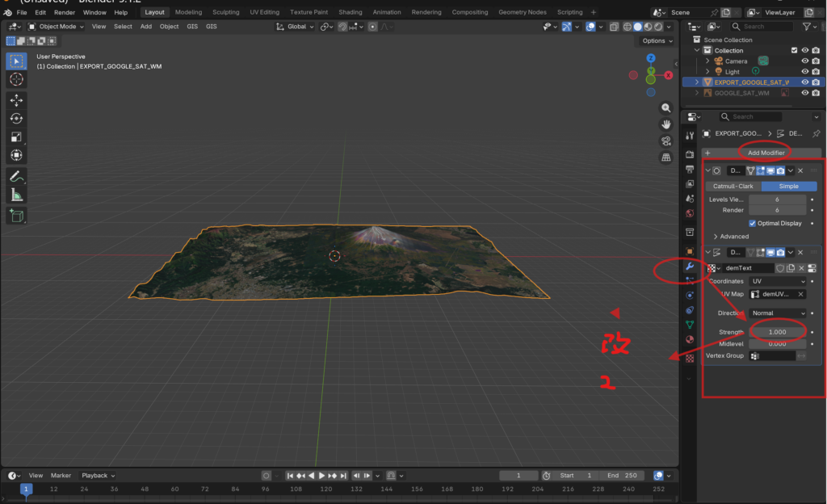
Task: Activate the Select Box tool
Action: (x=16, y=61)
